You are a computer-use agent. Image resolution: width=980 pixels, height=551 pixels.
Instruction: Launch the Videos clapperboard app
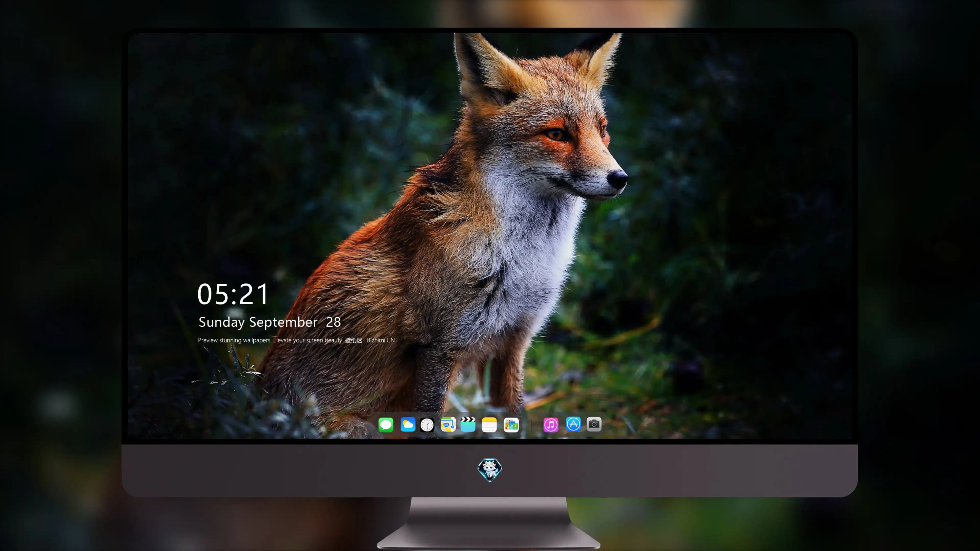coord(468,424)
